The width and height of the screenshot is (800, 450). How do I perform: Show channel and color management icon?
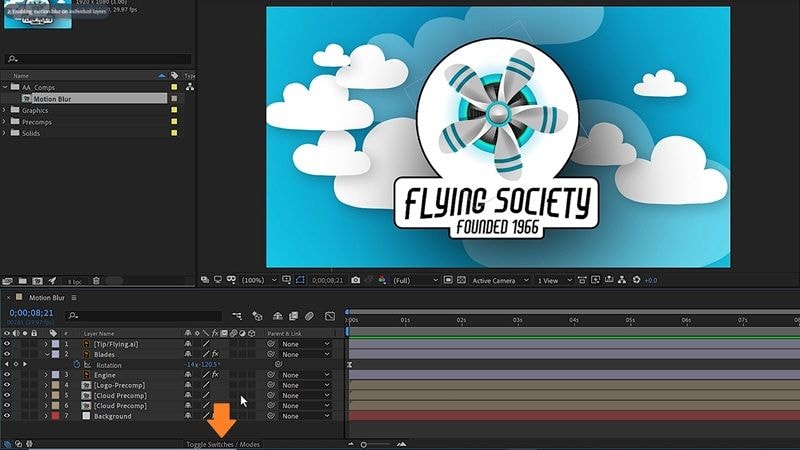pyautogui.click(x=382, y=280)
